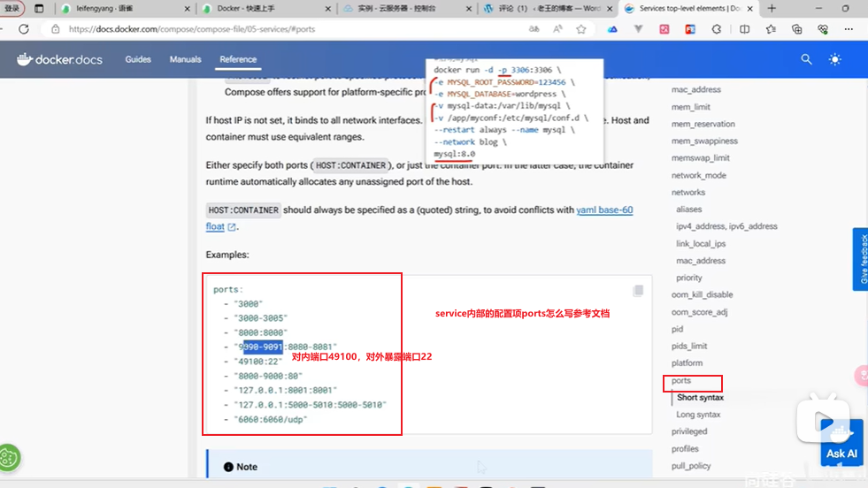
Task: Click the video play overlay button
Action: [823, 423]
